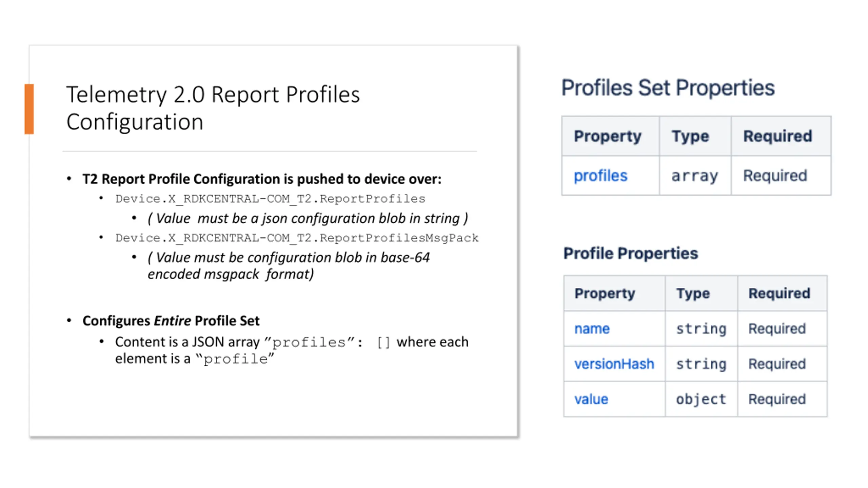Viewport: 868px width, 488px height.
Task: Click Type header in Profile Properties table
Action: click(693, 293)
